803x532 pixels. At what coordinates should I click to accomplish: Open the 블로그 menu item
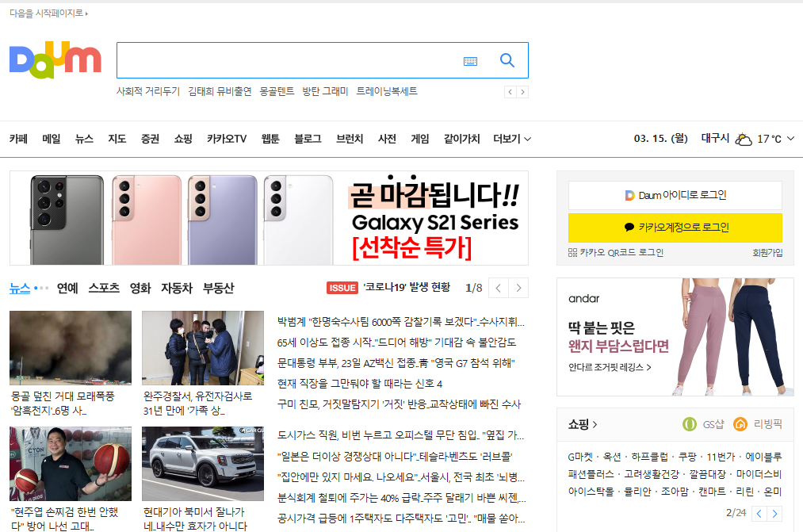coord(308,139)
